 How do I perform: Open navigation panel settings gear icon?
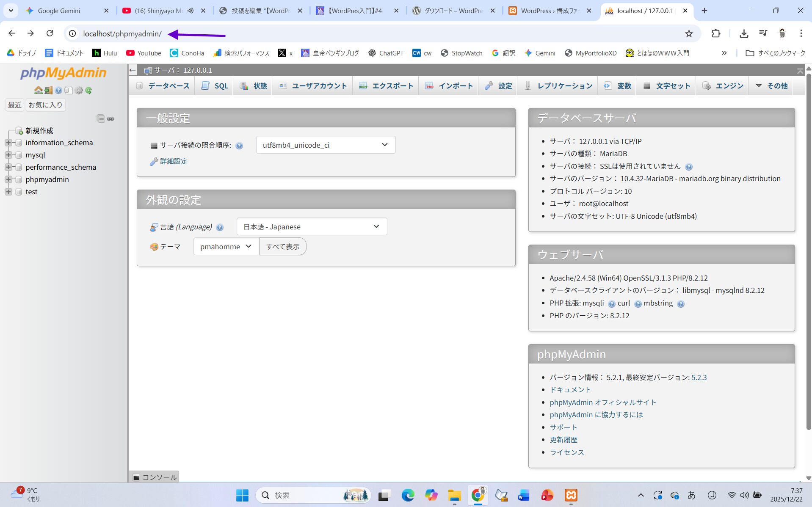pyautogui.click(x=79, y=90)
